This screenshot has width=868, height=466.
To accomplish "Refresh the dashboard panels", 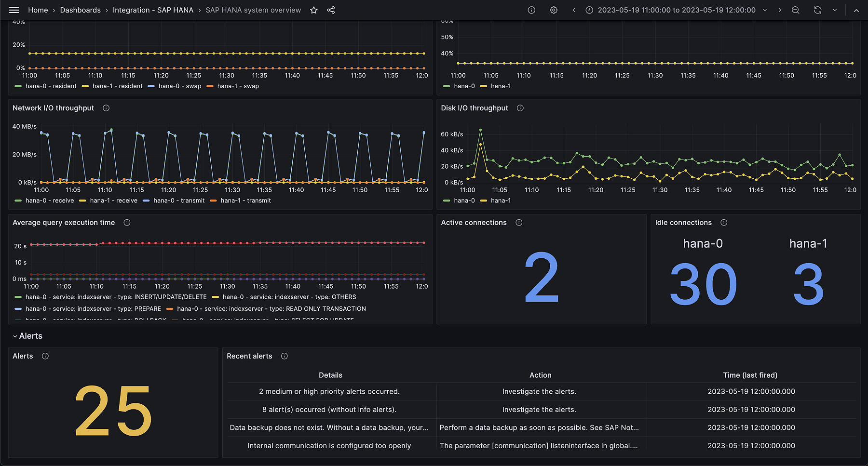I will coord(817,10).
